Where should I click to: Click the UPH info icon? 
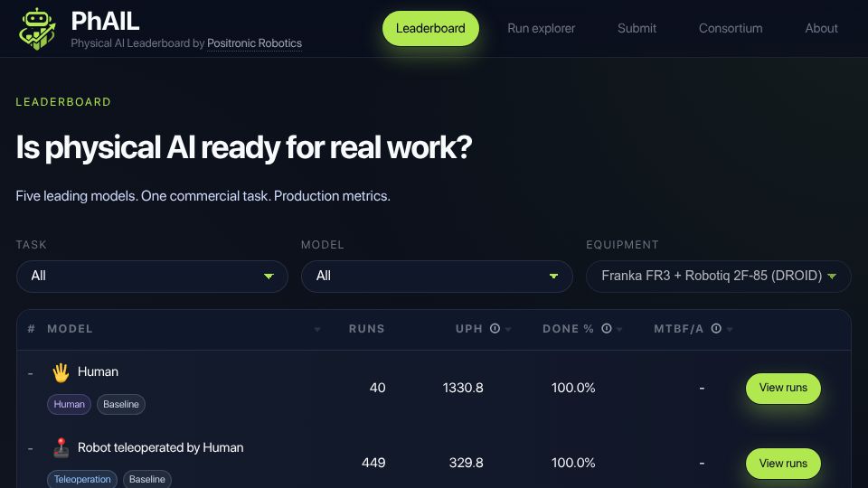point(495,329)
